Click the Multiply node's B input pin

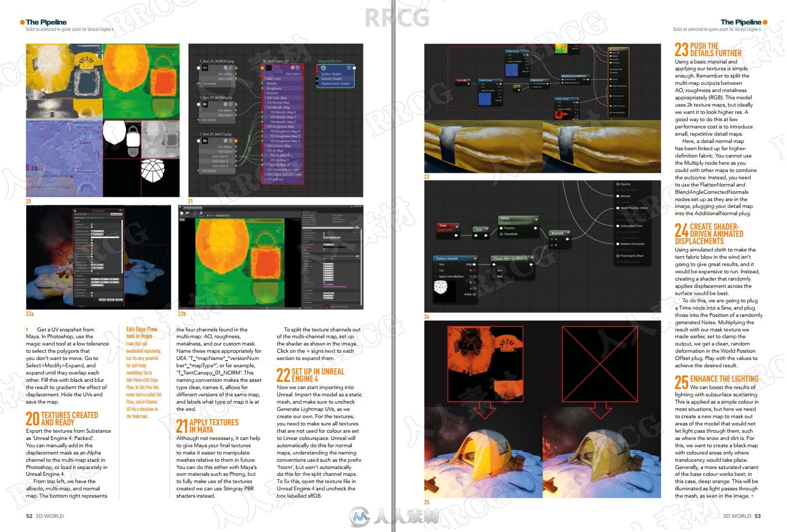[x=552, y=245]
